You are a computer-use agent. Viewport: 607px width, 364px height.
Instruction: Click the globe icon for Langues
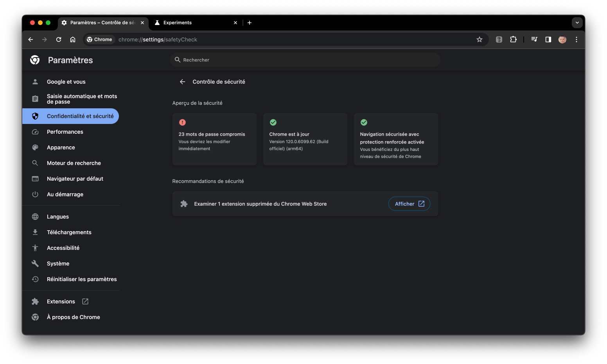coord(35,217)
